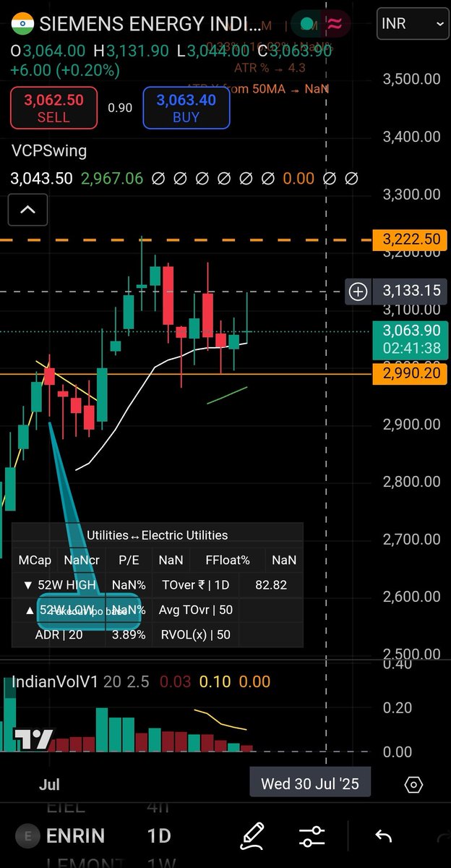Click the VCPSwing value 3,043.50
The image size is (451, 868).
click(x=41, y=178)
